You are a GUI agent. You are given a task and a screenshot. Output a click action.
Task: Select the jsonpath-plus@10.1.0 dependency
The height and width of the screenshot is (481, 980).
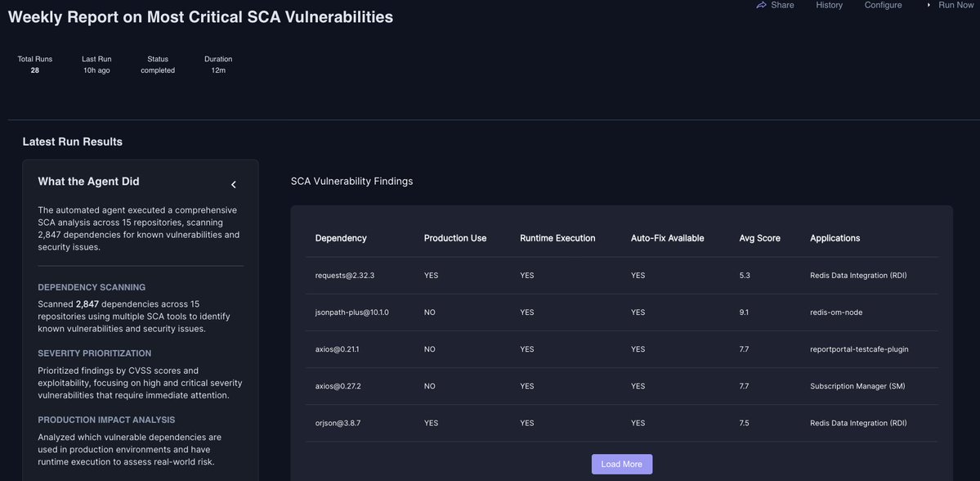coord(352,312)
